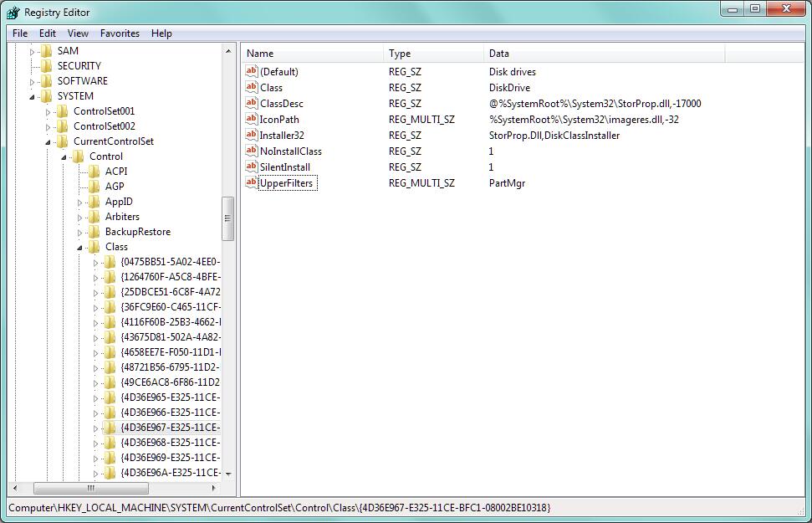Open the View menu
The width and height of the screenshot is (812, 523).
point(78,33)
